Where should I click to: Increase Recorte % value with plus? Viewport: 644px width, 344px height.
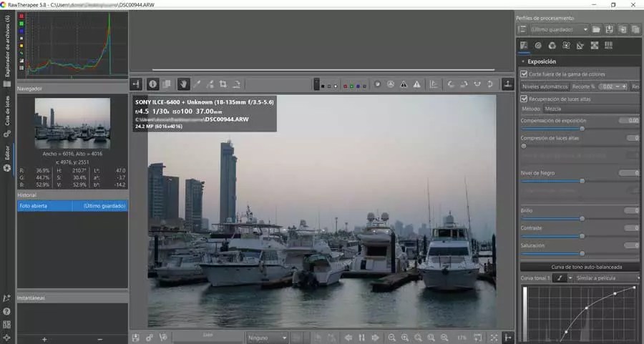(x=624, y=87)
